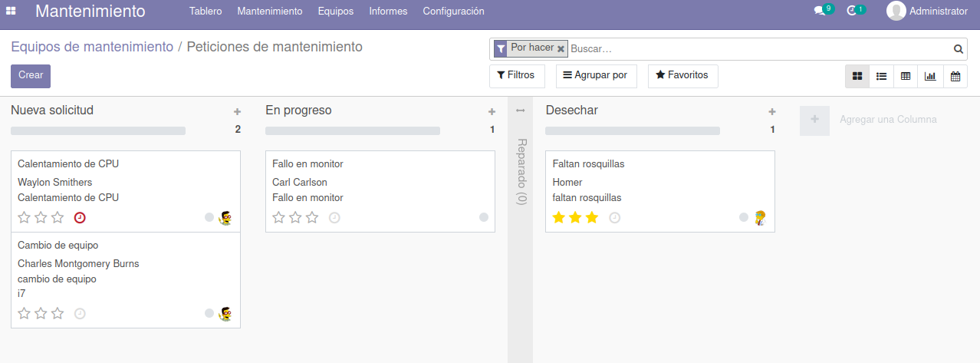The width and height of the screenshot is (980, 363).
Task: Open activity clock on Calentamiento de CPU card
Action: (80, 218)
